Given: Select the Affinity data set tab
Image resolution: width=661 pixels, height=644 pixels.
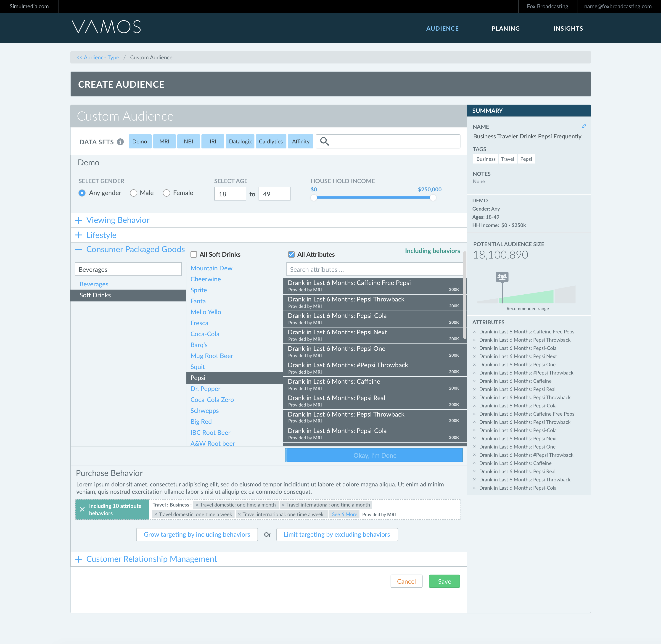Looking at the screenshot, I should coord(300,141).
